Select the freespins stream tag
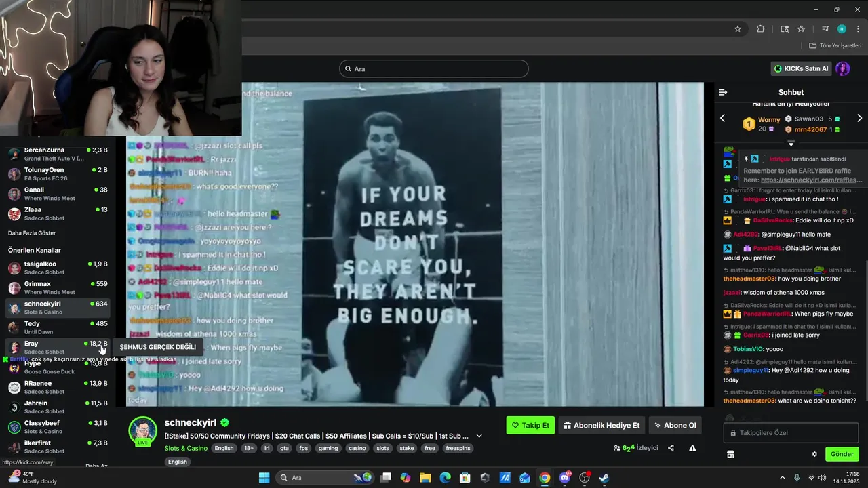Screen dimensions: 868x488 pyautogui.click(x=457, y=448)
